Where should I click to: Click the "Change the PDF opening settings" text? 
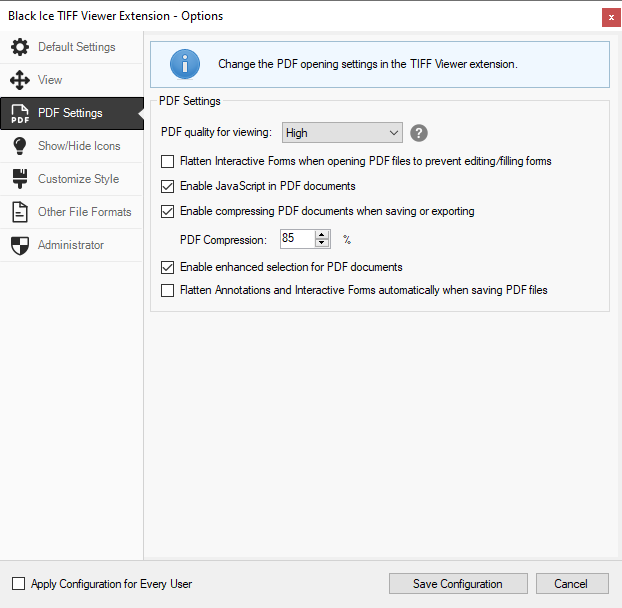(x=368, y=64)
